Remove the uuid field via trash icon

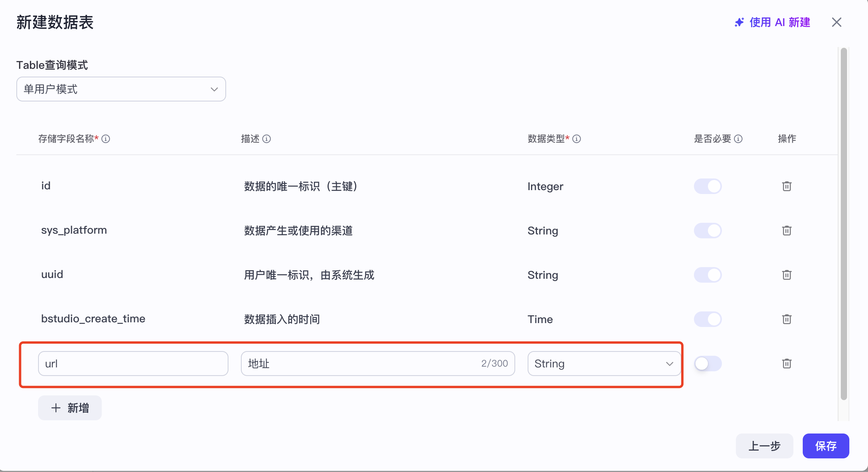786,275
